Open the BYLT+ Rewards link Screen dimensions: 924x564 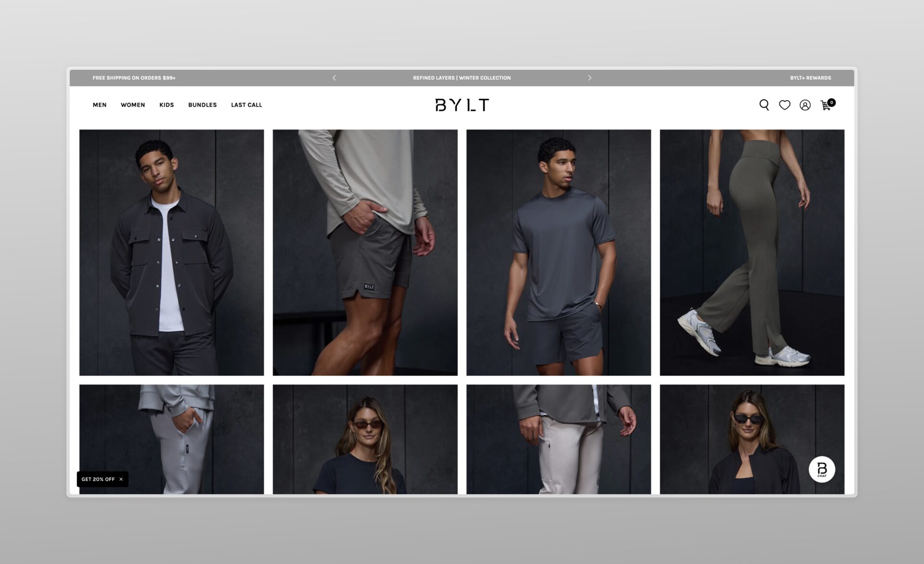coord(810,78)
